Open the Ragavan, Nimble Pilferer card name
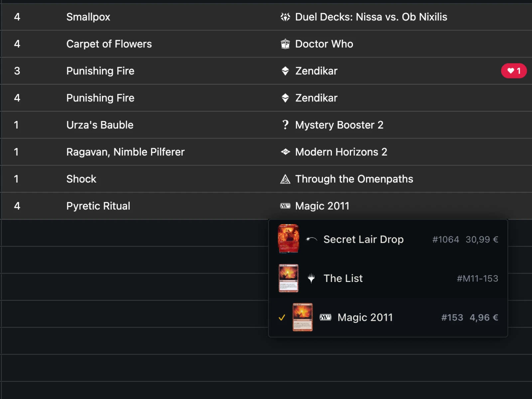The width and height of the screenshot is (532, 399). (125, 152)
